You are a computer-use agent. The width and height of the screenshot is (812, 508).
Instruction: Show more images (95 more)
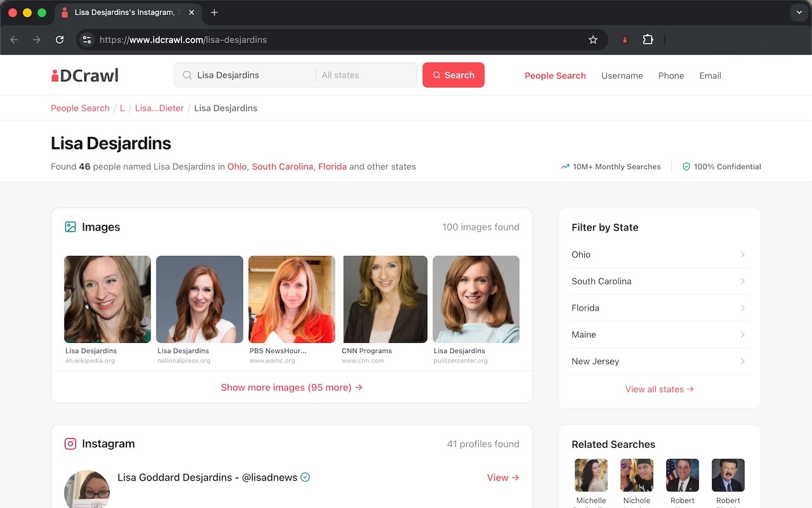(x=292, y=387)
